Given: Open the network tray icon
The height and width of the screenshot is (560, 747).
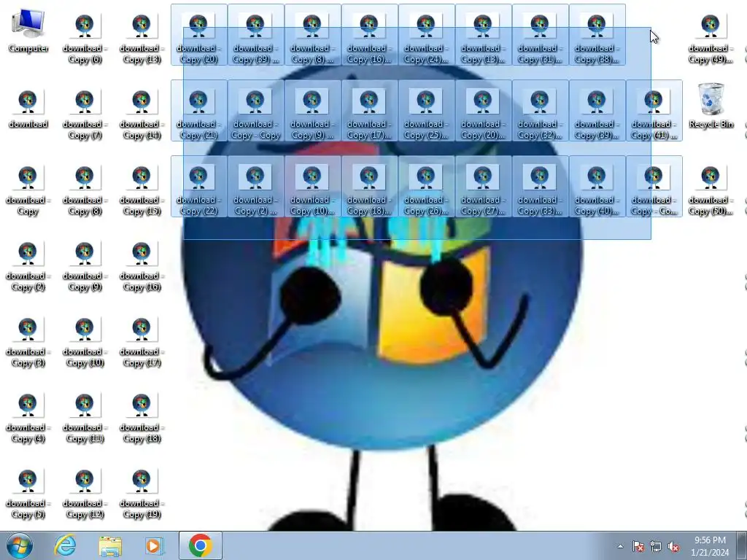Looking at the screenshot, I should pos(656,546).
